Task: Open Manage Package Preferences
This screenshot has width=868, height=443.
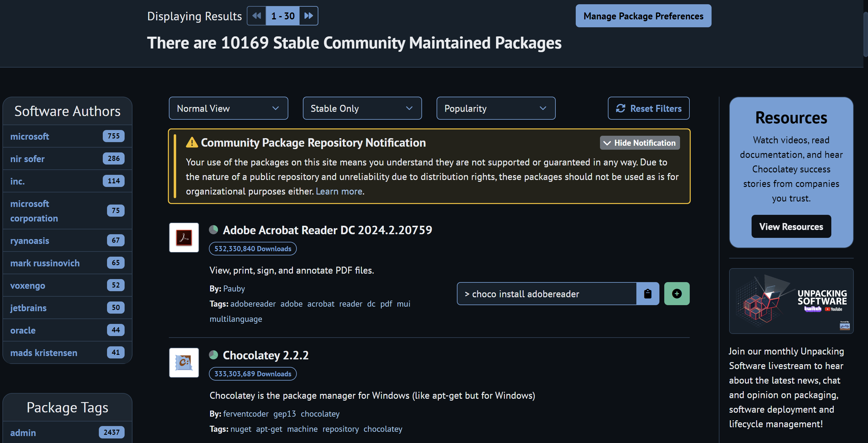Action: click(x=643, y=16)
